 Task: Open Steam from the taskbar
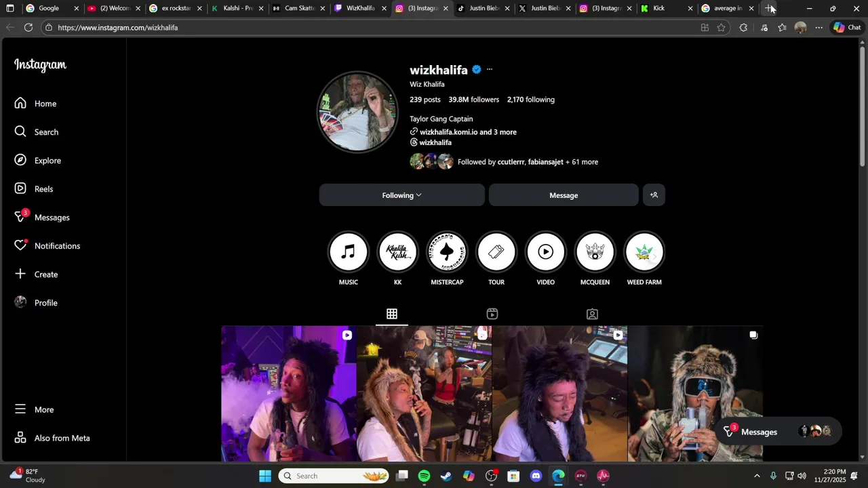coord(446,476)
